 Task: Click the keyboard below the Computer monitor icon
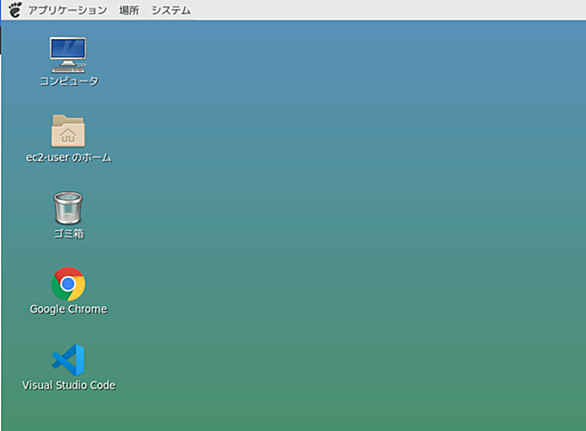[x=67, y=70]
